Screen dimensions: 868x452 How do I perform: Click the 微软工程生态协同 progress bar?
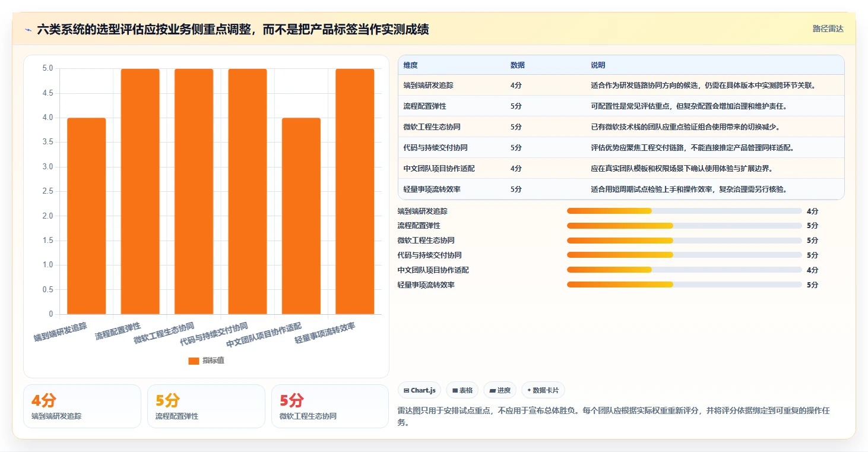click(685, 241)
